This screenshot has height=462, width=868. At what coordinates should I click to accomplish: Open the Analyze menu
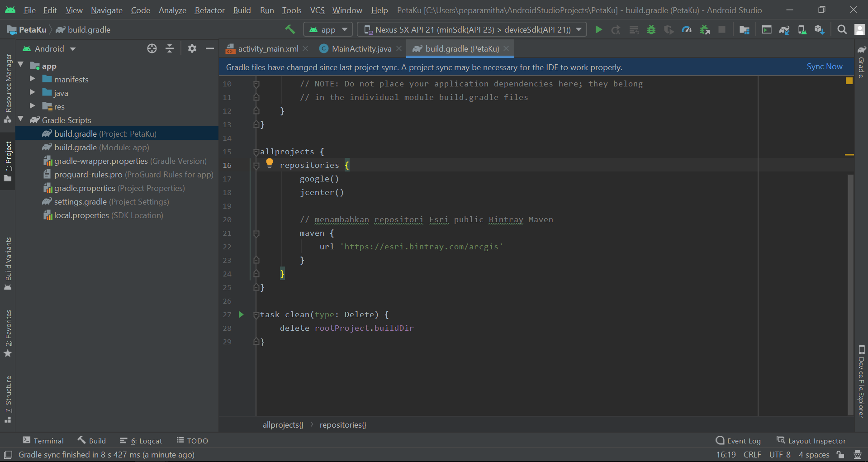pyautogui.click(x=172, y=10)
